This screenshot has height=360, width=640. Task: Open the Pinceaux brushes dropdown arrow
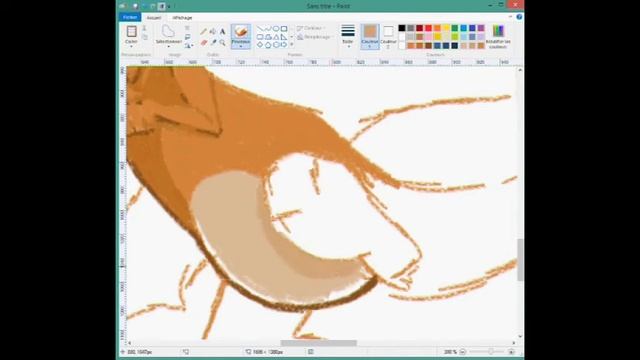(241, 46)
